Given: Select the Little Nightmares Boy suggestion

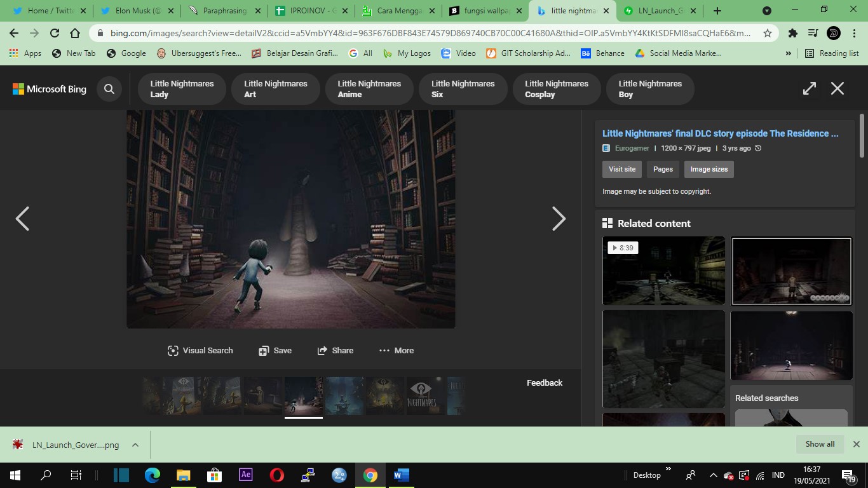Looking at the screenshot, I should (x=650, y=89).
